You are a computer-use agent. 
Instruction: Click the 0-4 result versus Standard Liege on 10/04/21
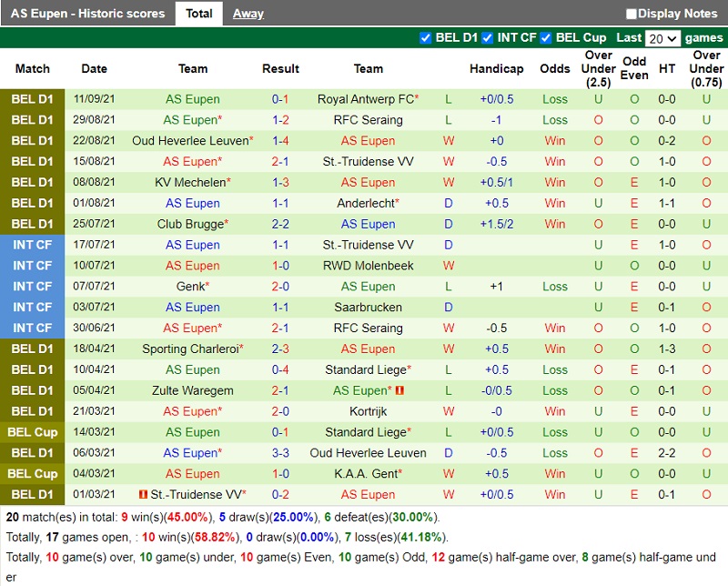point(280,369)
